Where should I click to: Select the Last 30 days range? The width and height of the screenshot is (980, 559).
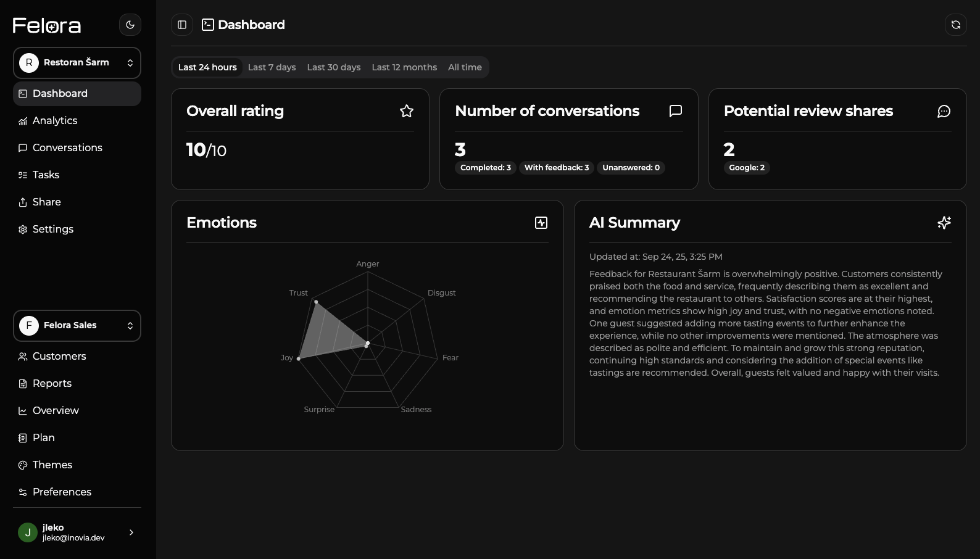[334, 67]
